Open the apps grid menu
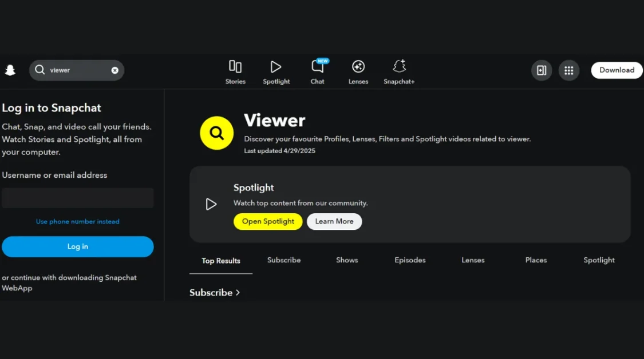 tap(569, 70)
